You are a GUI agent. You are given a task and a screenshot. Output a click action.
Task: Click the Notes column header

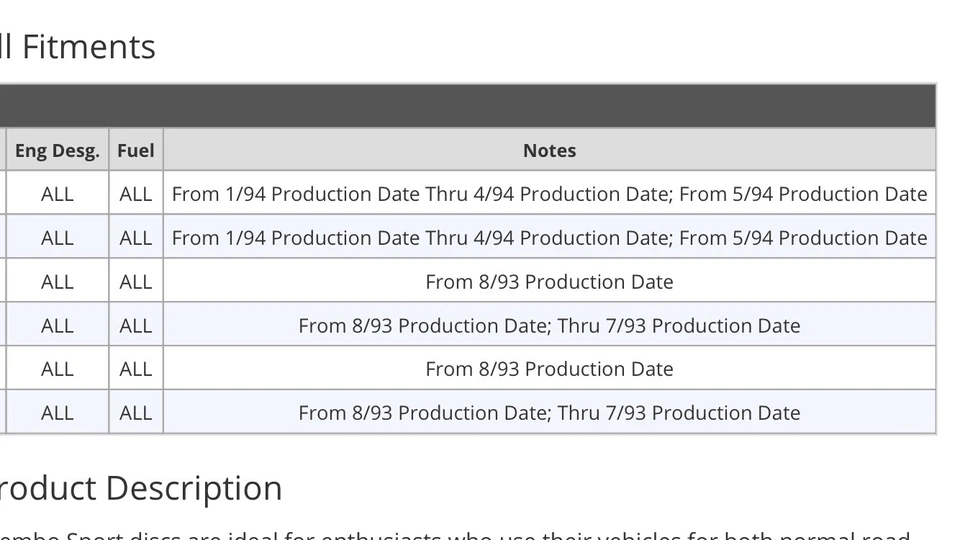click(549, 151)
